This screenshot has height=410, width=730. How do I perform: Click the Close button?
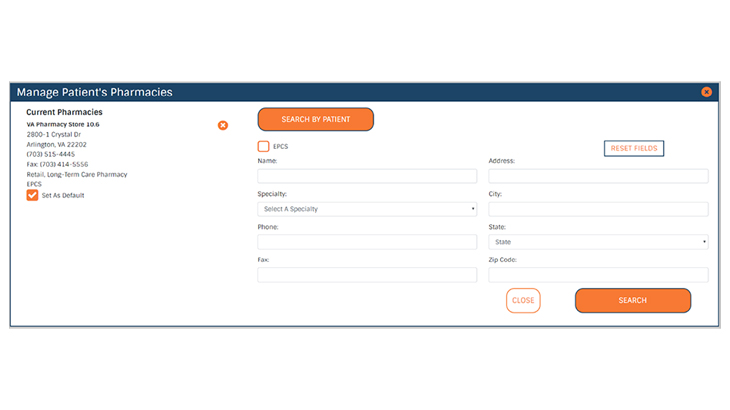523,301
